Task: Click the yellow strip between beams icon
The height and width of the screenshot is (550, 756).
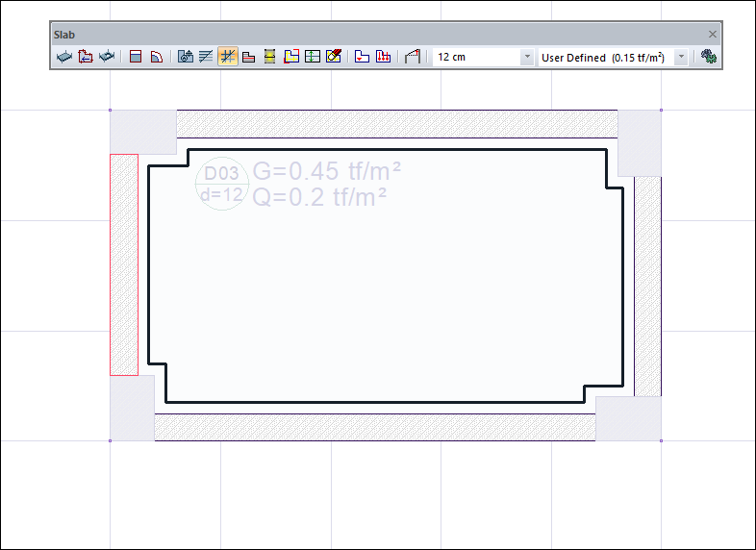Action: tap(270, 57)
